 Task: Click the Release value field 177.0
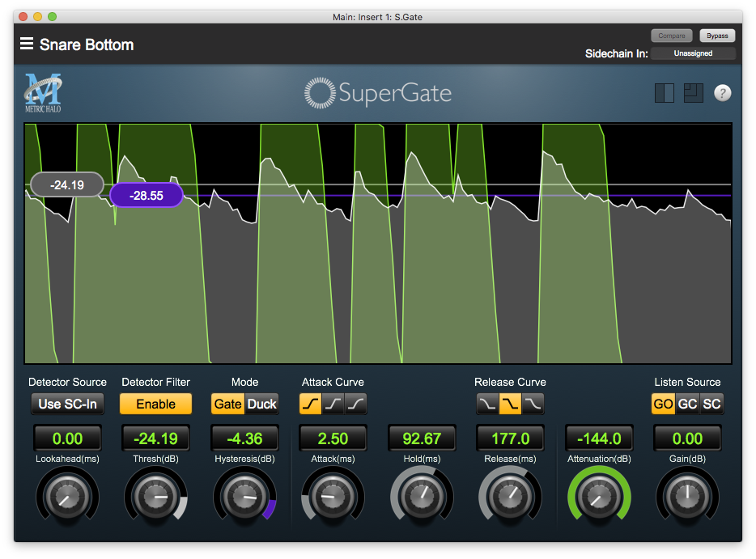point(510,438)
